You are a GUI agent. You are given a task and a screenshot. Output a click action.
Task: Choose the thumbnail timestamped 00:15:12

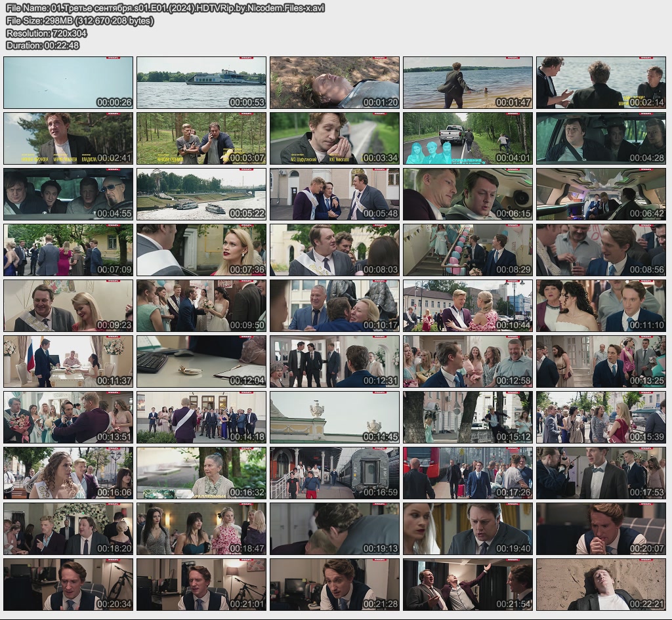(467, 417)
